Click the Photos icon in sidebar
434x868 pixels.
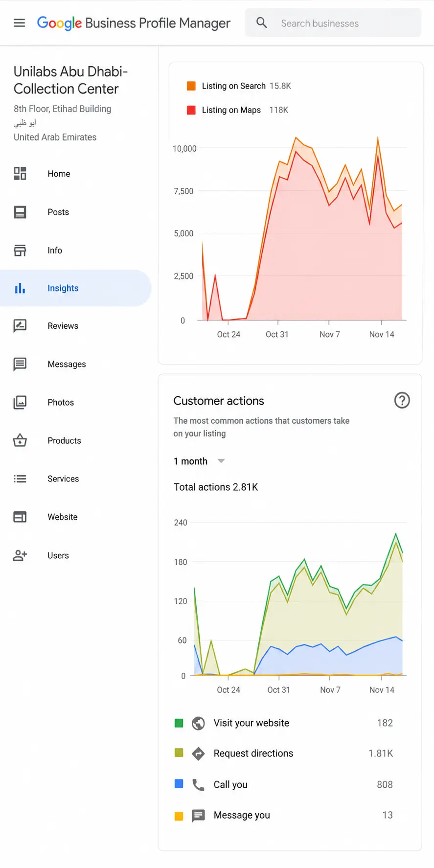pyautogui.click(x=20, y=402)
